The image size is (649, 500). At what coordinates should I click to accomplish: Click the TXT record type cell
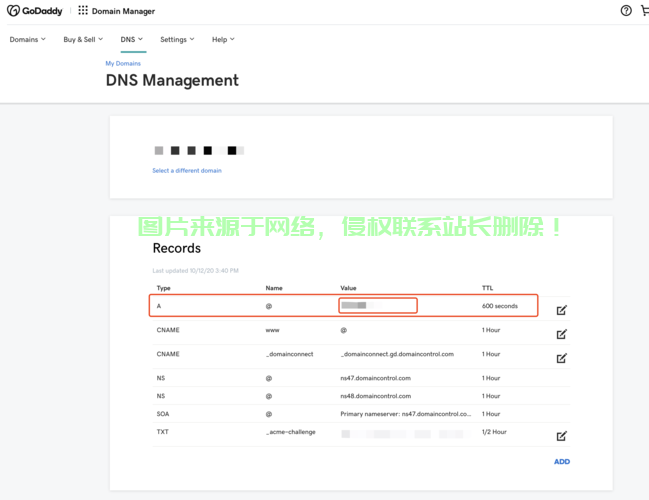(162, 432)
